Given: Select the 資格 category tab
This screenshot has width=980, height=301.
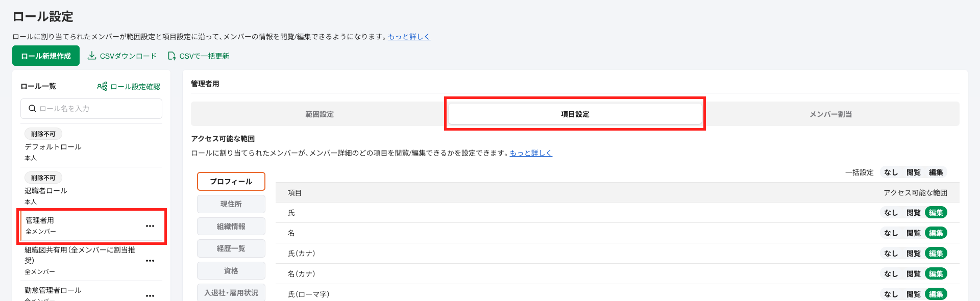Looking at the screenshot, I should (x=231, y=271).
